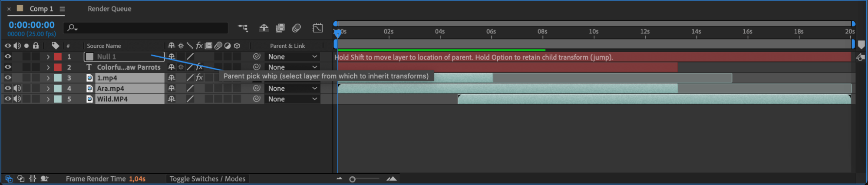Enable motion blur for the composition
Viewport: 868px width, 185px height.
coord(297,28)
